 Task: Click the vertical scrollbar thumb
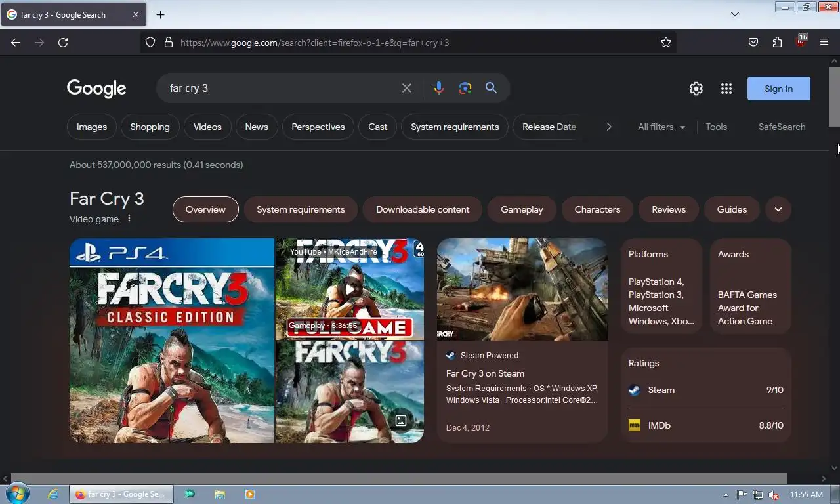pos(834,96)
